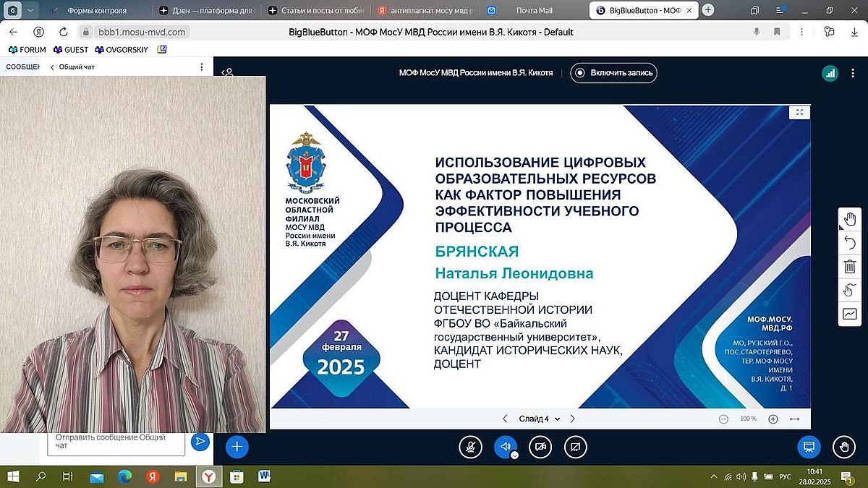Click the trash icon to clear annotations
Screen dimensions: 868x488
coord(850,267)
